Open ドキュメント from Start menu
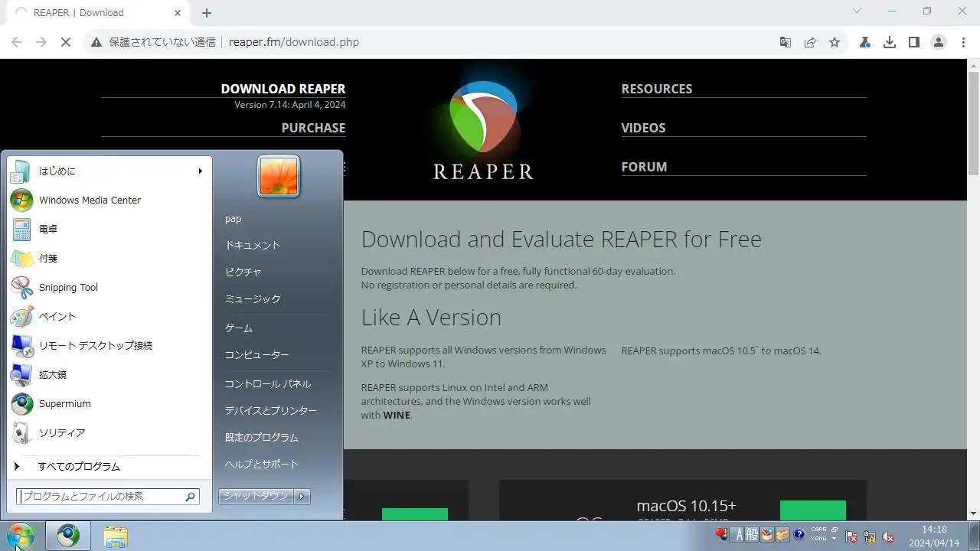The width and height of the screenshot is (980, 551). 253,246
